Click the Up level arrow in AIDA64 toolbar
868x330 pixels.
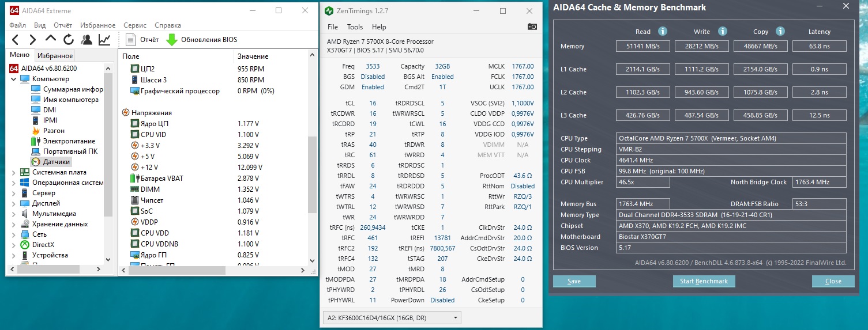coord(51,40)
